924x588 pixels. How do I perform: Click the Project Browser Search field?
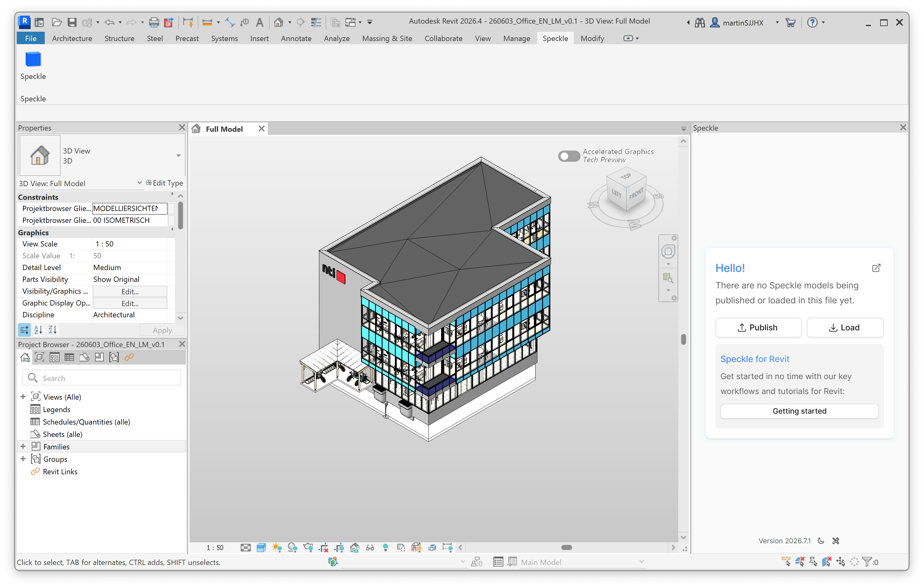102,378
